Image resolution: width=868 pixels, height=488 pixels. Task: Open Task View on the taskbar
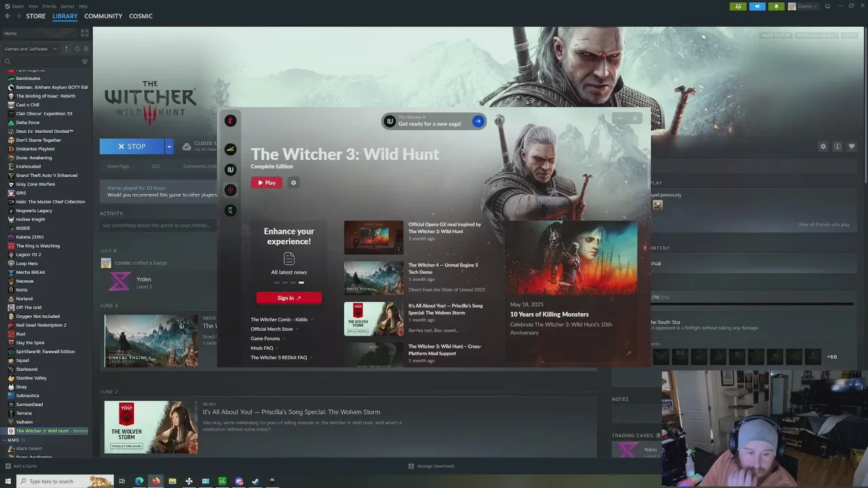122,481
